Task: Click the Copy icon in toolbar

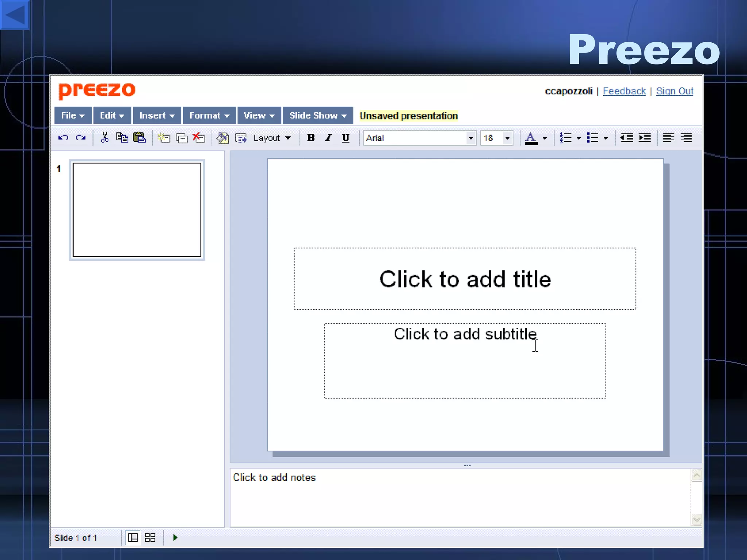Action: (122, 137)
